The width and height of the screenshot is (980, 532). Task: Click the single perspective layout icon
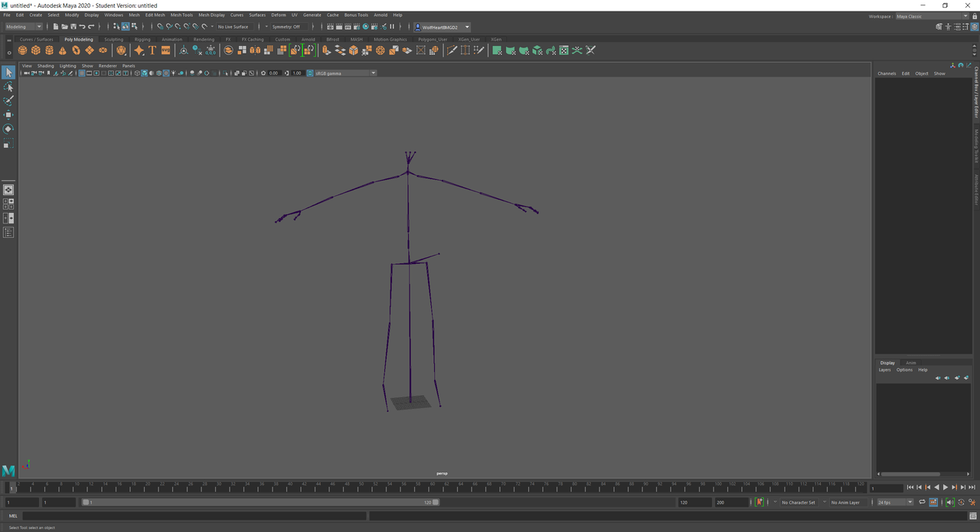[x=8, y=190]
